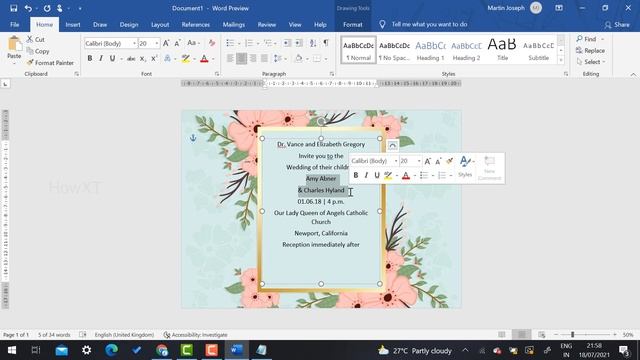Click Bold in floating mini toolbar
The width and height of the screenshot is (640, 360).
(x=356, y=175)
